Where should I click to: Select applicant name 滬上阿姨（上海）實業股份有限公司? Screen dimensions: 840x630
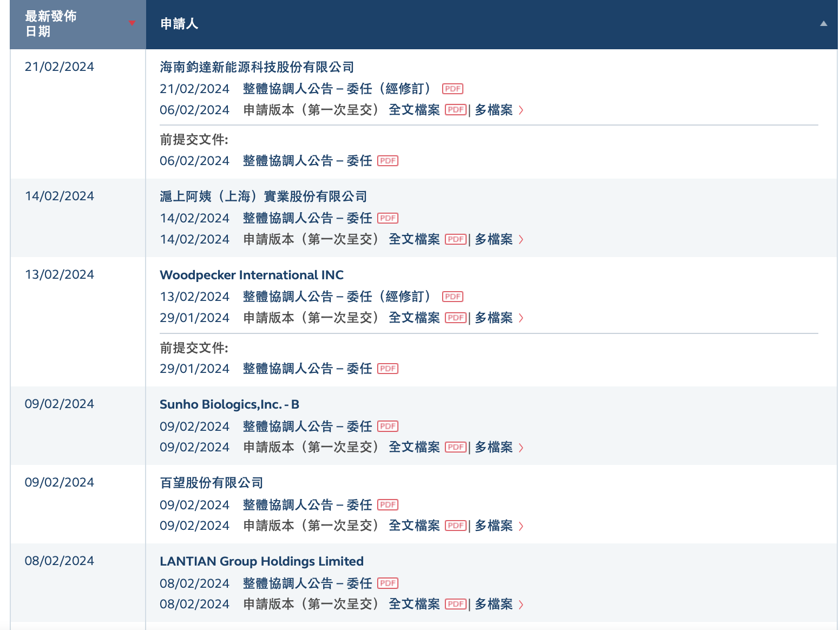point(264,196)
